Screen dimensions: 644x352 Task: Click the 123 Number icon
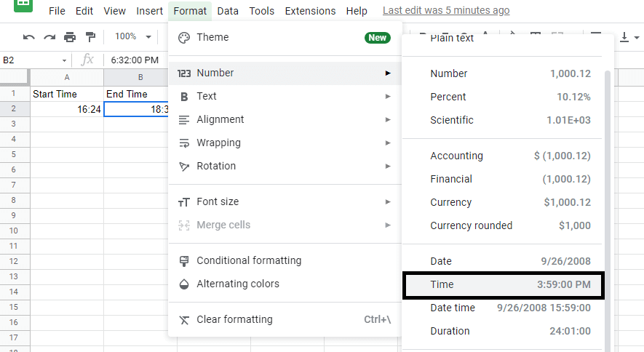[184, 73]
